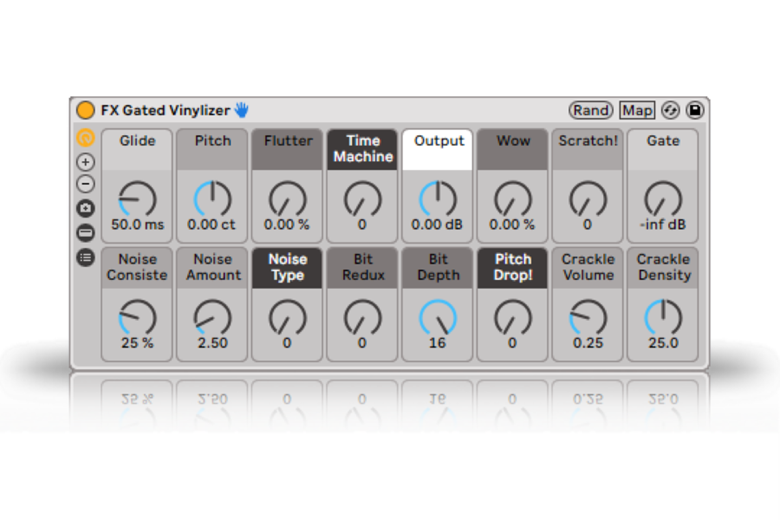This screenshot has height=520, width=780.
Task: Click the 0.00 ct Pitch value
Action: (211, 225)
